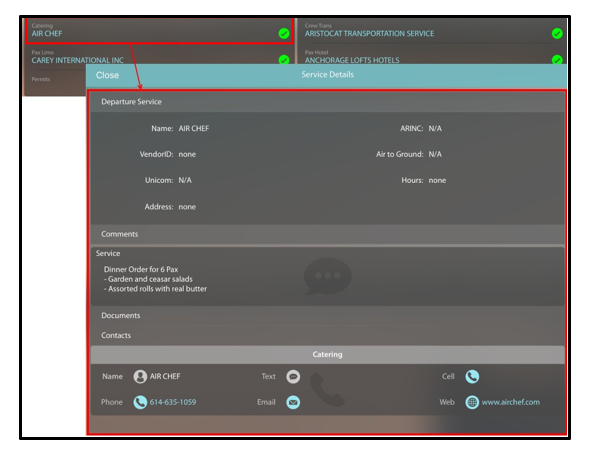Screen dimensions: 615x459
Task: Expand the Comments section
Action: pyautogui.click(x=120, y=234)
